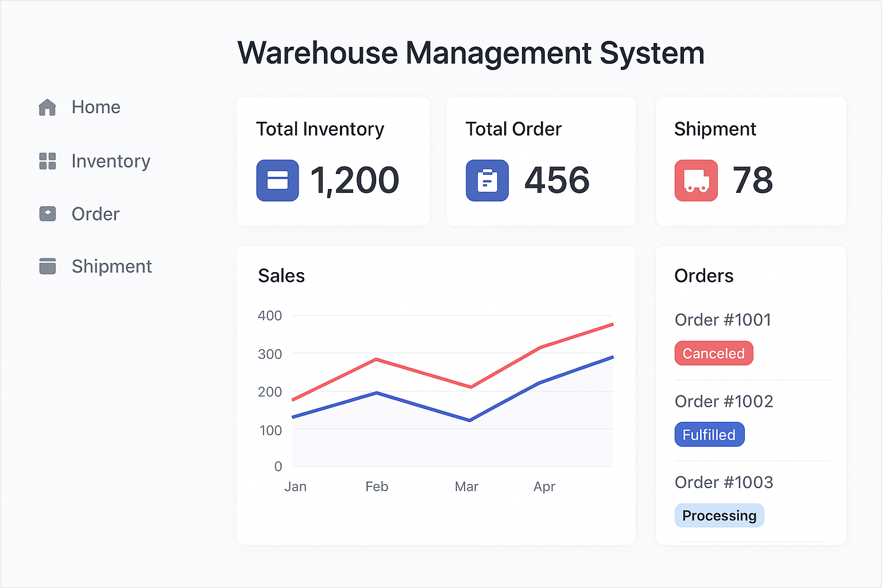Open Order #1003 entry

(724, 482)
